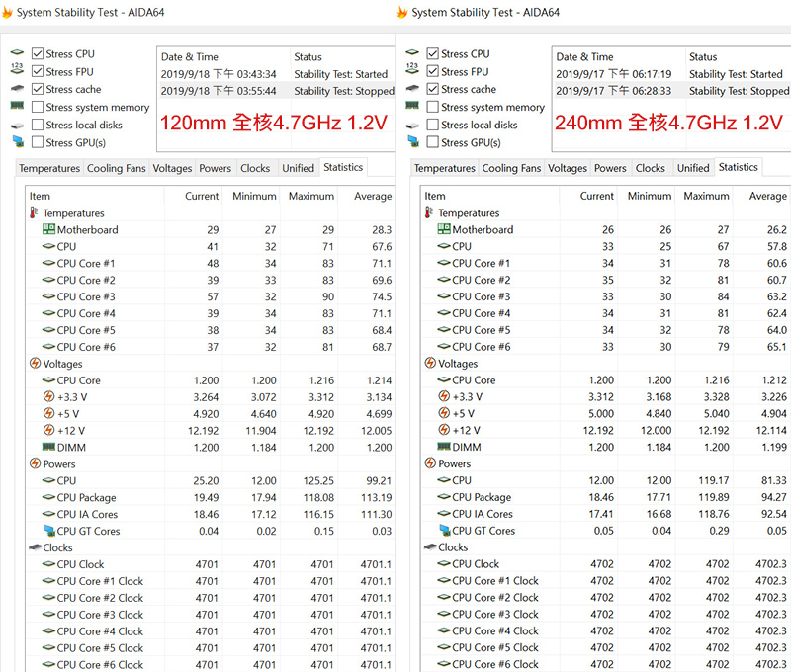Click 123 FPU icon in right window
The width and height of the screenshot is (791, 672).
tap(412, 68)
